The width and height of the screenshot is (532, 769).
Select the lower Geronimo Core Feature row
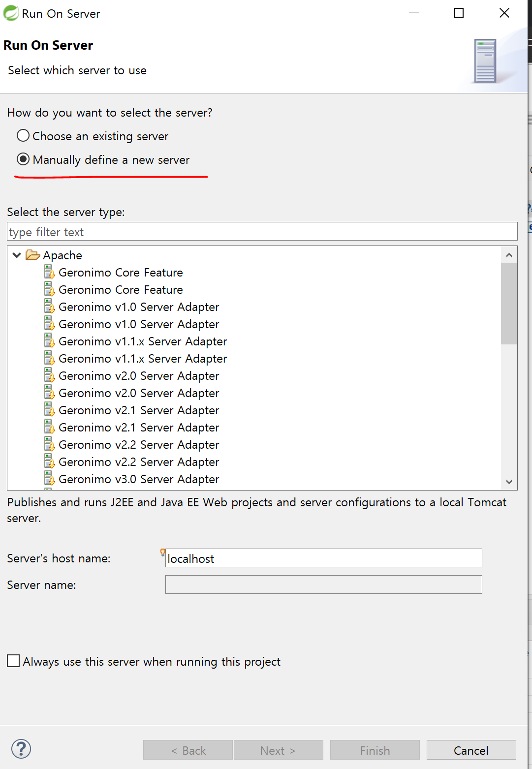point(121,290)
